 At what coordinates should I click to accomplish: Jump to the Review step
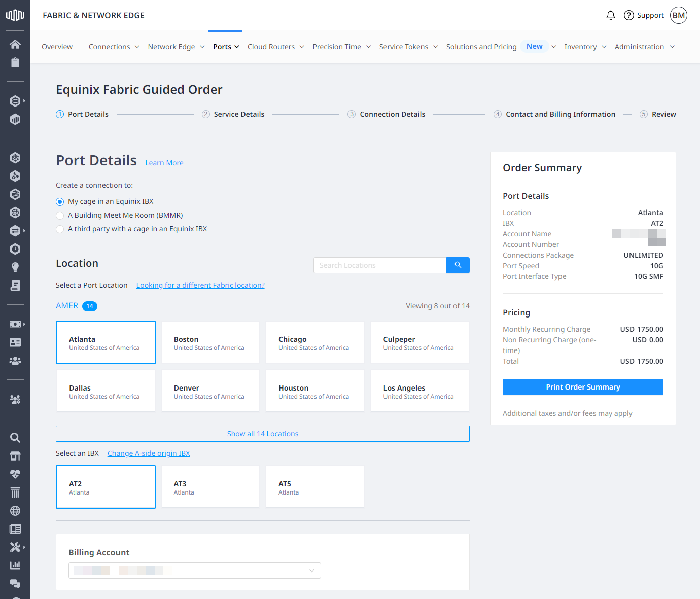click(658, 114)
